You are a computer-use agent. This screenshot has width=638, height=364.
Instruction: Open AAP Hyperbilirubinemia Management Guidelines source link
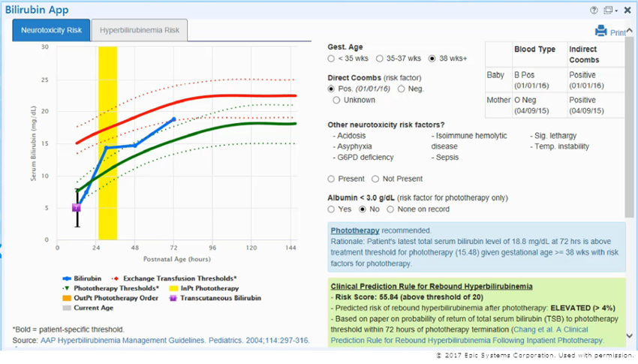coord(175,341)
